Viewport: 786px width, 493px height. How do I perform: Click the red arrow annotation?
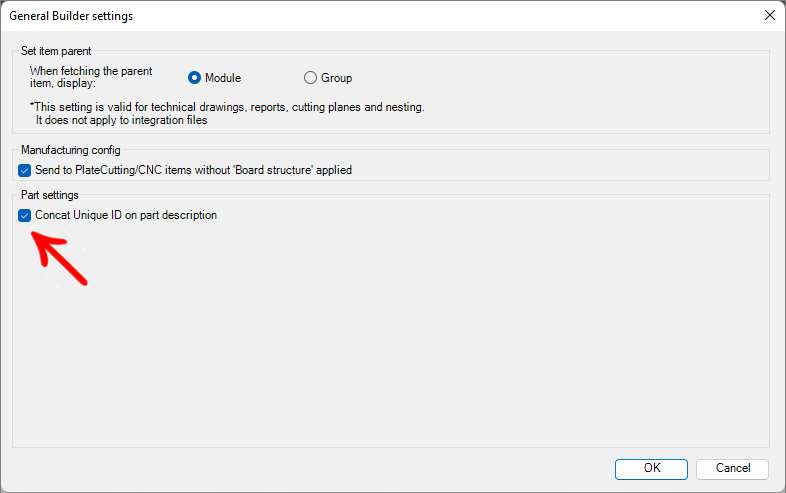tap(60, 257)
